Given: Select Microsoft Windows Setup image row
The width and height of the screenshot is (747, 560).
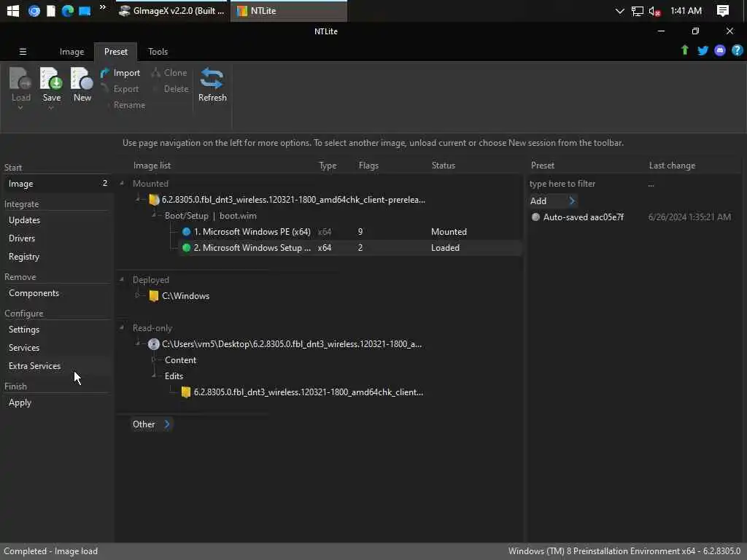Looking at the screenshot, I should [x=352, y=248].
